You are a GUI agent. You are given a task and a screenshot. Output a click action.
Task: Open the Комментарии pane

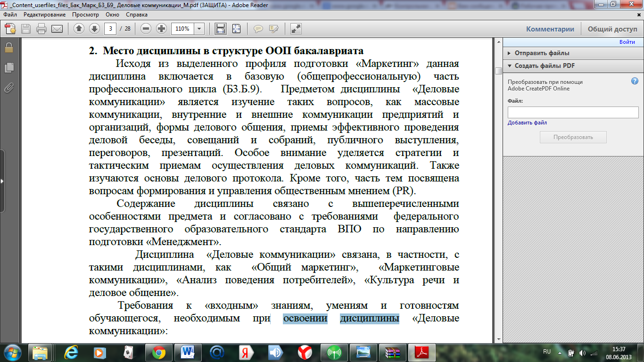[x=550, y=29]
